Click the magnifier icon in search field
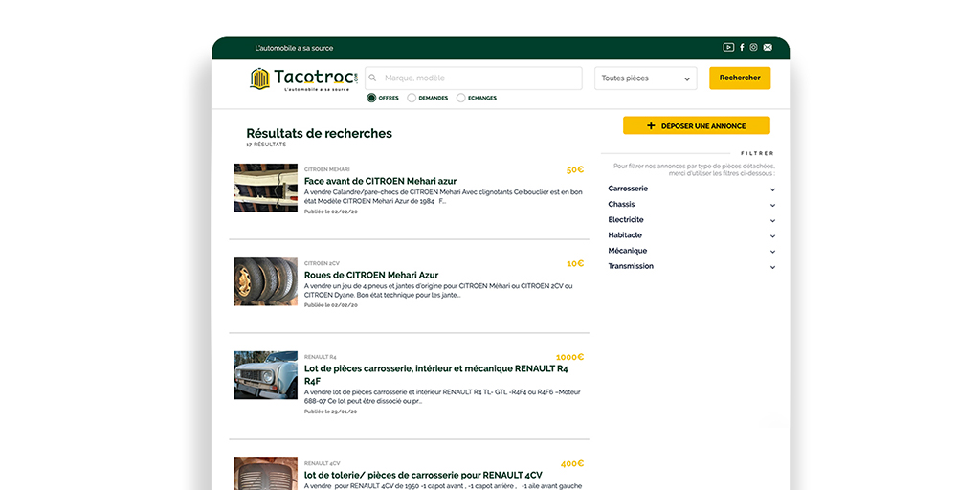980x490 pixels. (x=373, y=78)
